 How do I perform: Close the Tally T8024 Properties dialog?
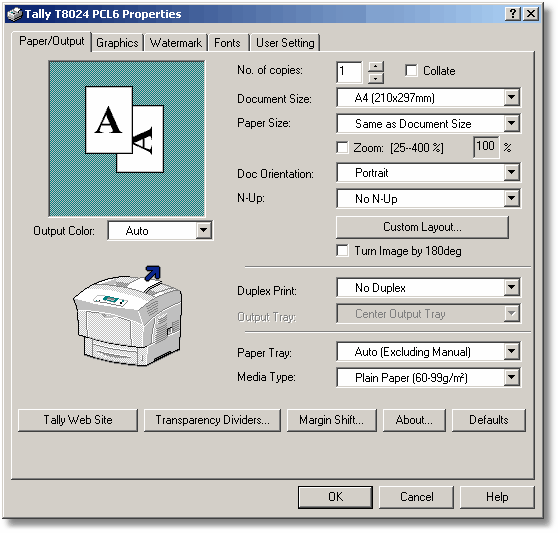pos(531,14)
